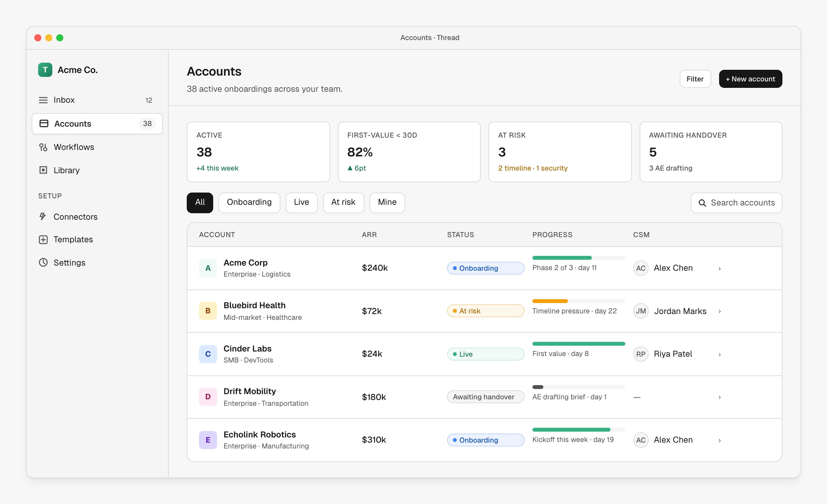Click the Inbox list icon in sidebar
This screenshot has height=504, width=827.
pos(43,100)
